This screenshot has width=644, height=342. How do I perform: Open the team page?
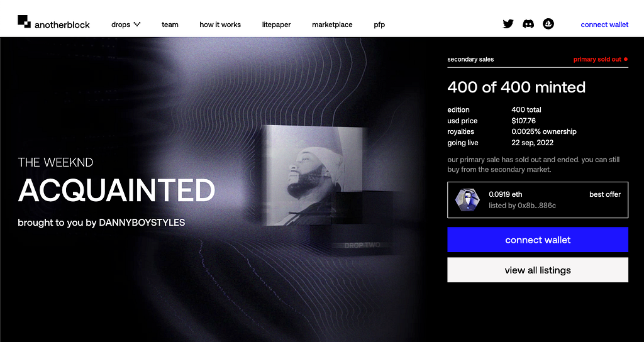point(170,25)
